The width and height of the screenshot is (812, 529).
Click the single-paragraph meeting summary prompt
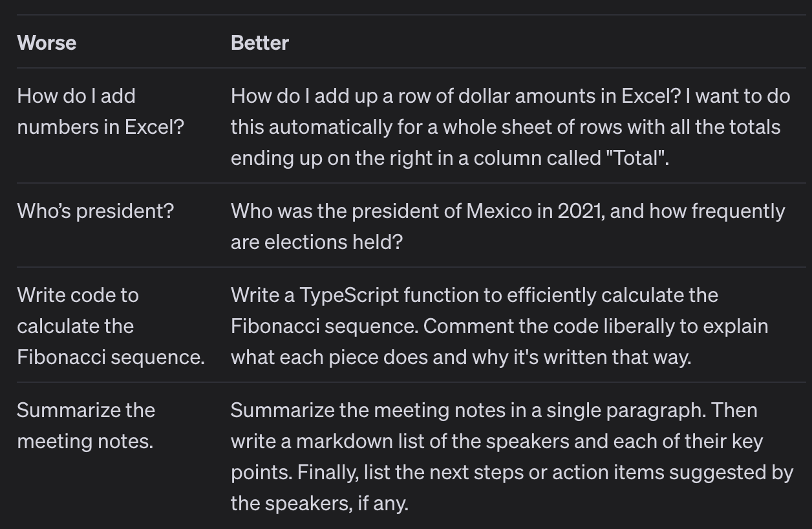[x=512, y=457]
